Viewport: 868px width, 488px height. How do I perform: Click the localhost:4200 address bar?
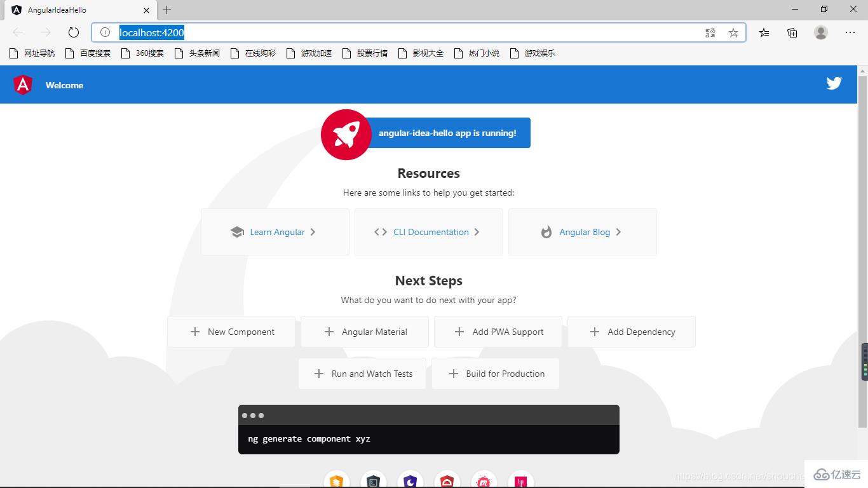point(419,32)
